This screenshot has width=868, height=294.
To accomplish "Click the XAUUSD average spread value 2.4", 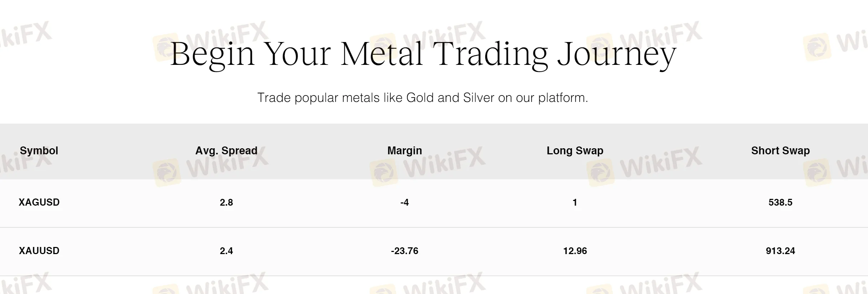I will (226, 251).
